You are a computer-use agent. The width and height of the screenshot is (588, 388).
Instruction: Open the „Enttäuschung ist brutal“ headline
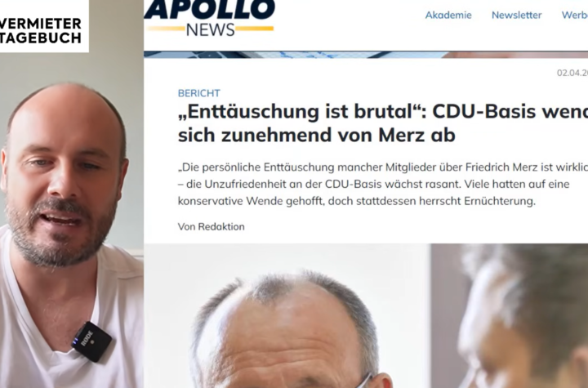coord(383,123)
